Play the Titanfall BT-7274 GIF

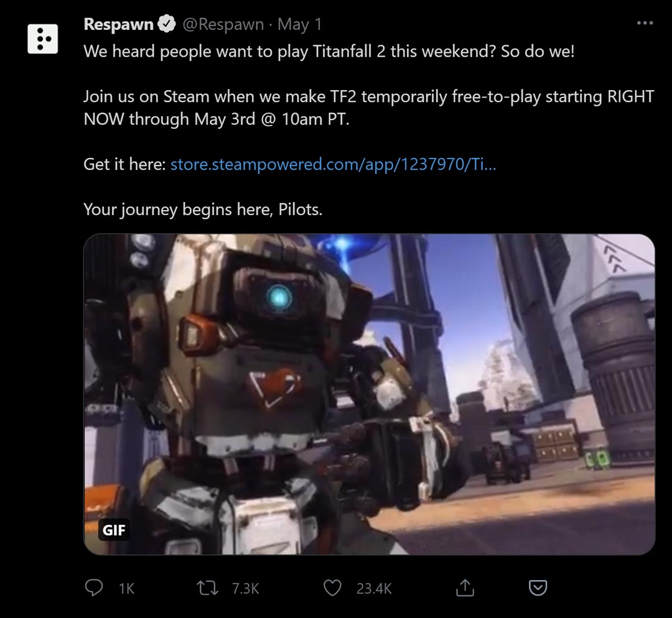(x=369, y=394)
